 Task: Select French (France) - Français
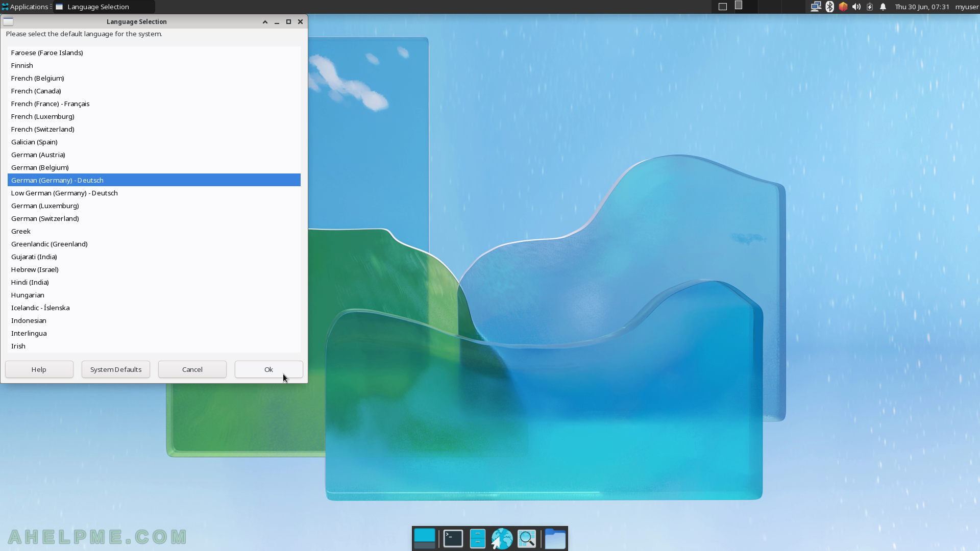154,104
